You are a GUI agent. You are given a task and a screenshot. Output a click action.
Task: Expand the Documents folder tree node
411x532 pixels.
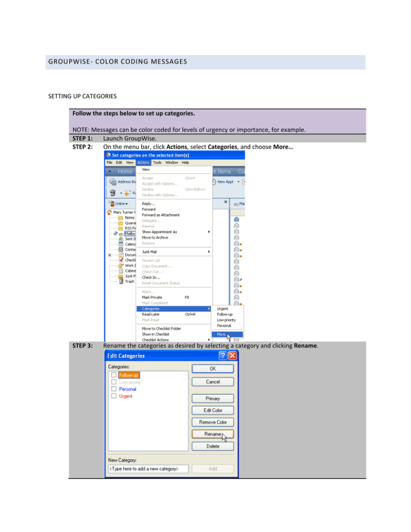coord(110,255)
